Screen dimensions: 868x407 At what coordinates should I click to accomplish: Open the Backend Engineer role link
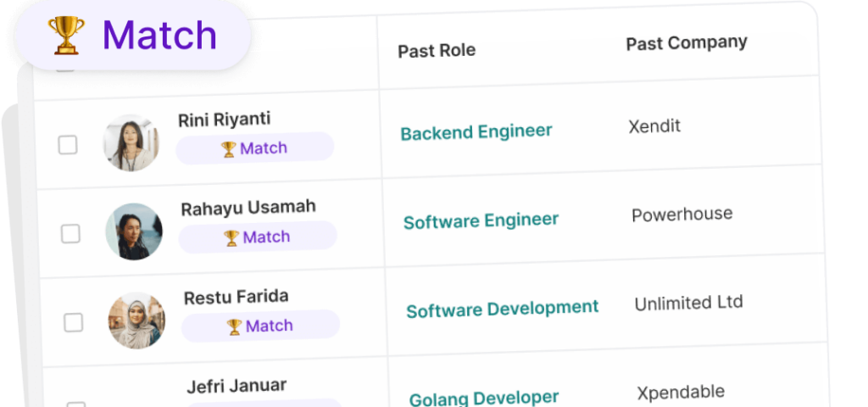(x=476, y=132)
